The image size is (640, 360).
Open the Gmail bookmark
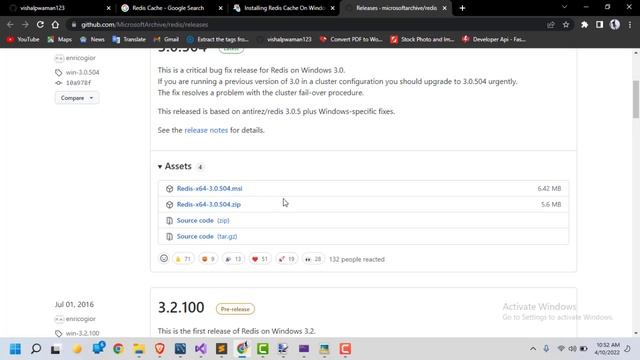(x=166, y=39)
